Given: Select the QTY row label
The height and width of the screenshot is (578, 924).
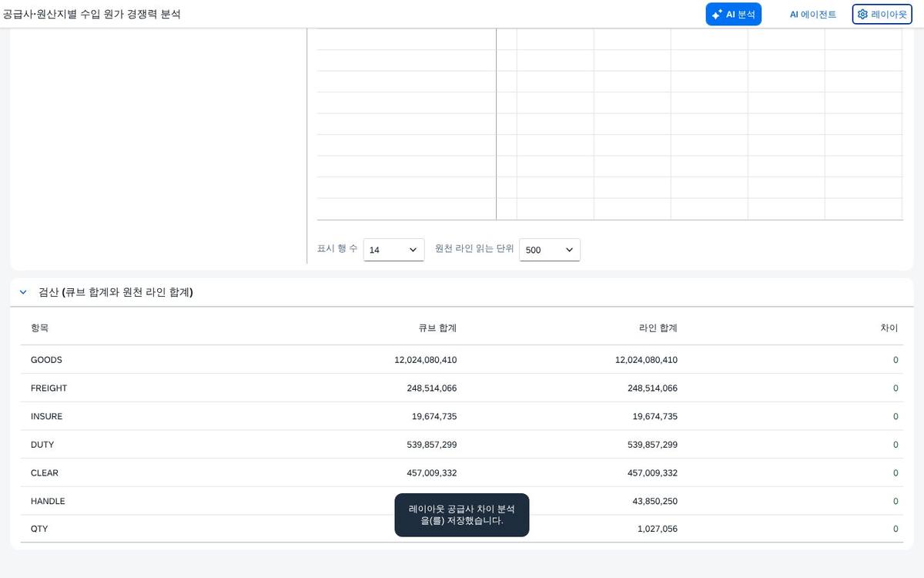Looking at the screenshot, I should 39,529.
